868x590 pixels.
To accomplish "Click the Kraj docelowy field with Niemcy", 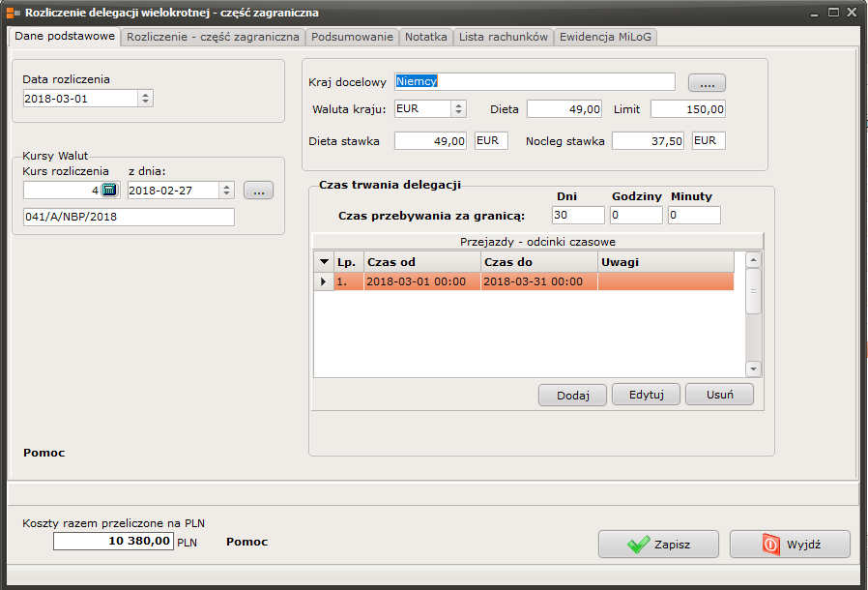I will (x=535, y=81).
